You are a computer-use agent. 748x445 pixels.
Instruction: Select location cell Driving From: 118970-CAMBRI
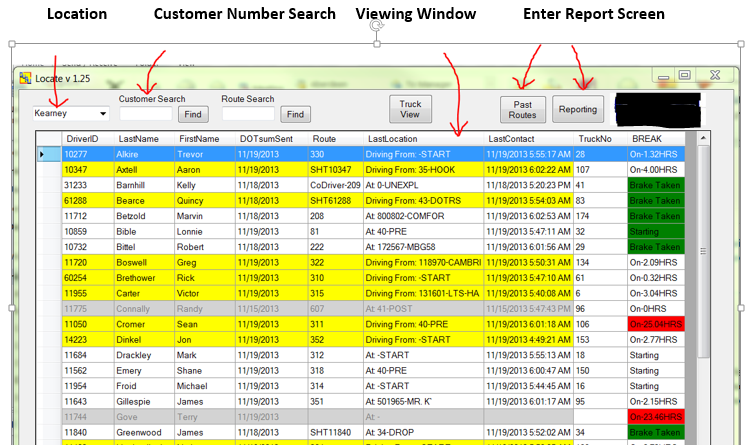click(x=423, y=262)
